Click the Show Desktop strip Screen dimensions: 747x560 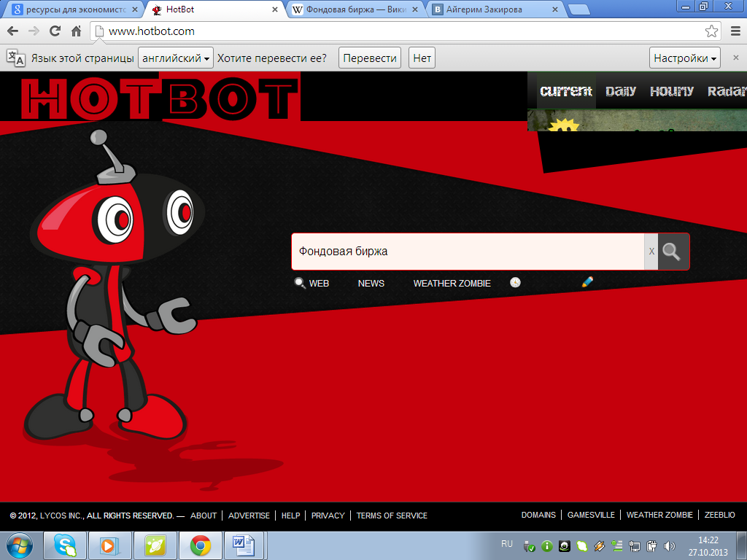(741, 545)
